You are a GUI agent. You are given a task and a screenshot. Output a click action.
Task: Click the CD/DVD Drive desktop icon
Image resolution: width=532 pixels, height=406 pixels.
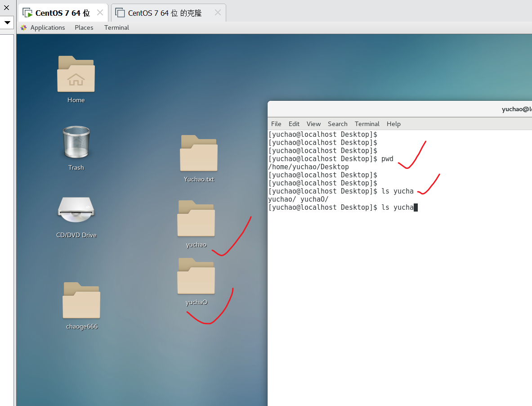pyautogui.click(x=76, y=210)
